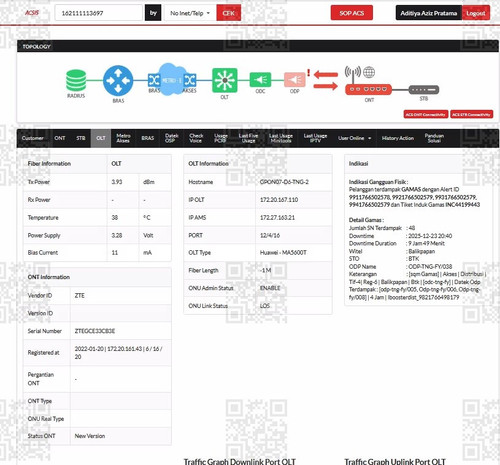The width and height of the screenshot is (500, 465).
Task: Click hostname value GPON07-D6-TNG-2
Action: pos(284,182)
